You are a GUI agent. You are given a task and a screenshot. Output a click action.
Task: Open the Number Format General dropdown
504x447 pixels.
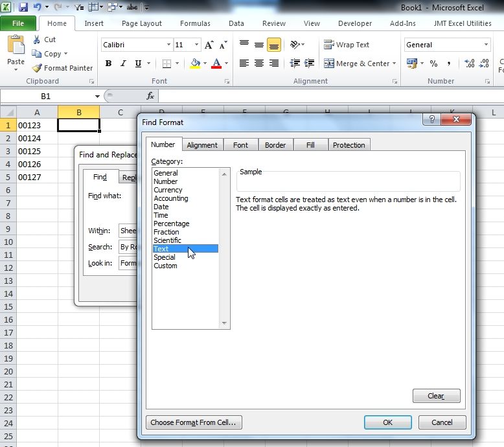click(x=486, y=45)
